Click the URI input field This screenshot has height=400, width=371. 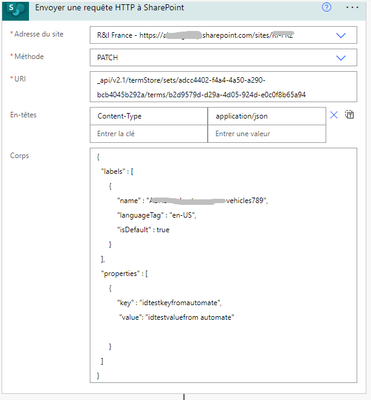223,87
